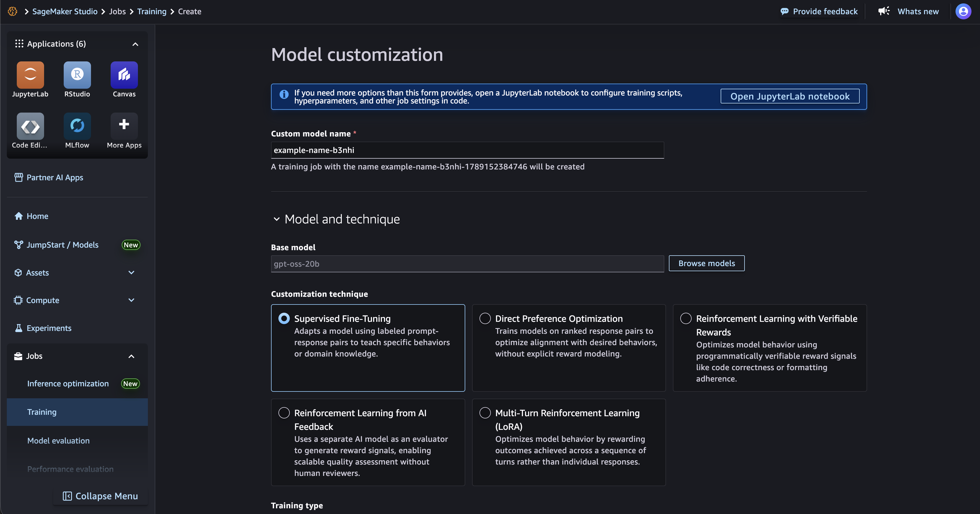Click the Model customization page heading
Viewport: 980px width, 514px height.
coord(357,54)
